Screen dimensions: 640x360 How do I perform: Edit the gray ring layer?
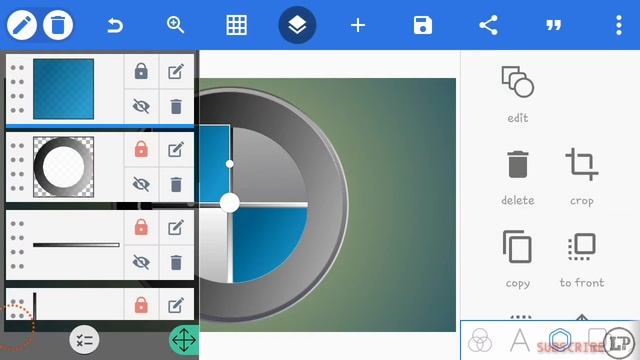coord(176,149)
